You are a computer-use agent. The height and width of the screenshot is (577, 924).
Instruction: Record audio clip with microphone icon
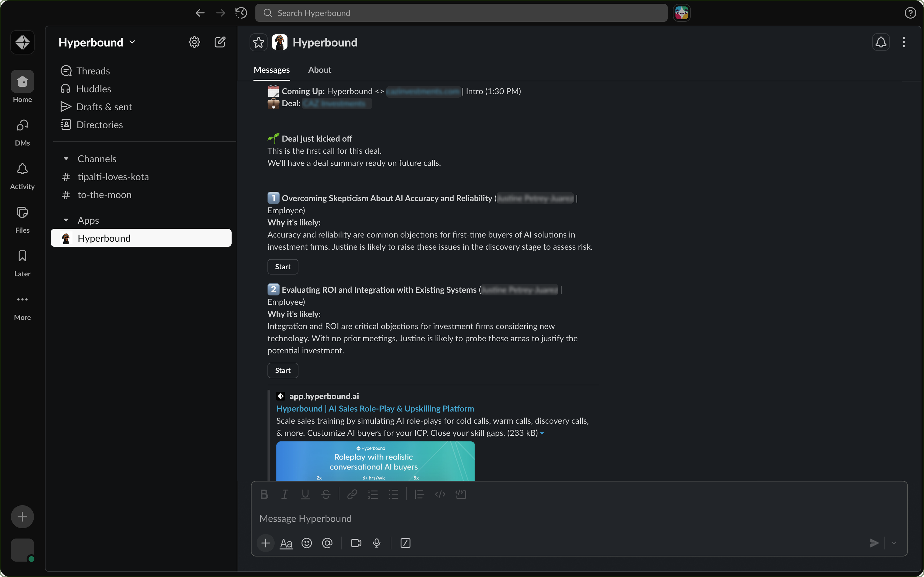pyautogui.click(x=377, y=543)
